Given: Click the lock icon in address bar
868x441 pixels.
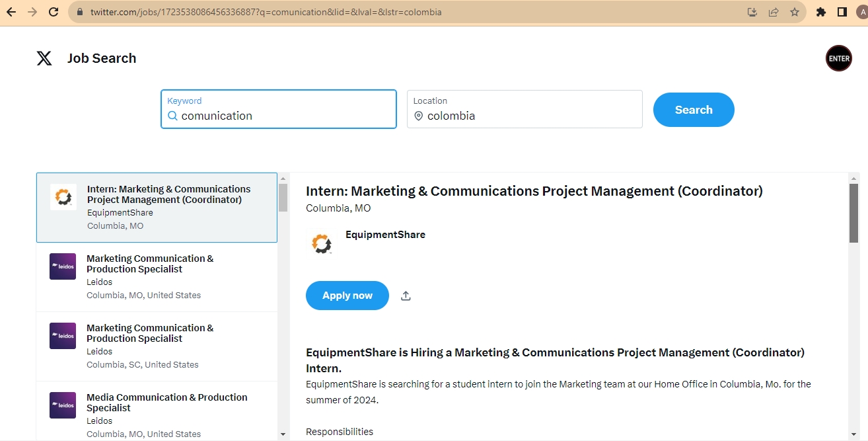Looking at the screenshot, I should [80, 12].
